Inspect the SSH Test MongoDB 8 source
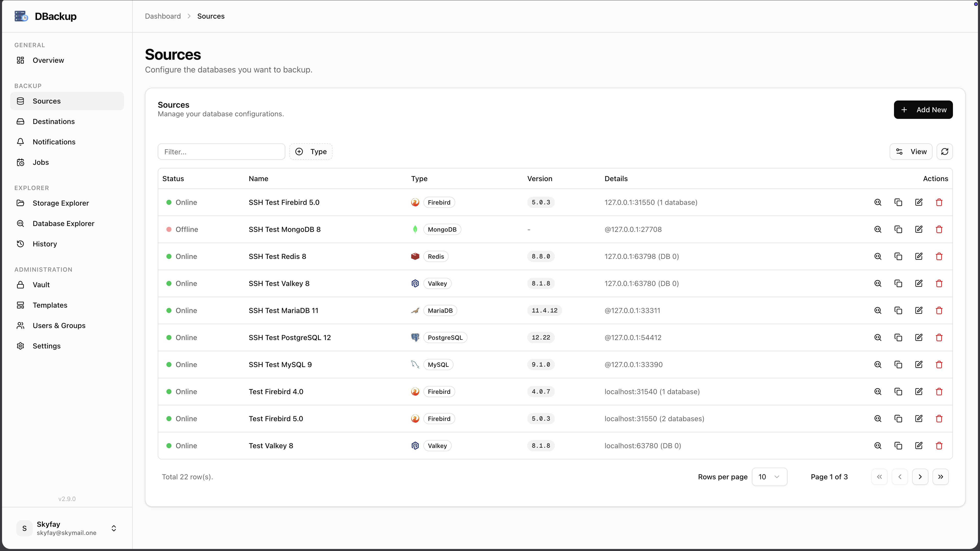This screenshot has height=551, width=980. (x=878, y=229)
